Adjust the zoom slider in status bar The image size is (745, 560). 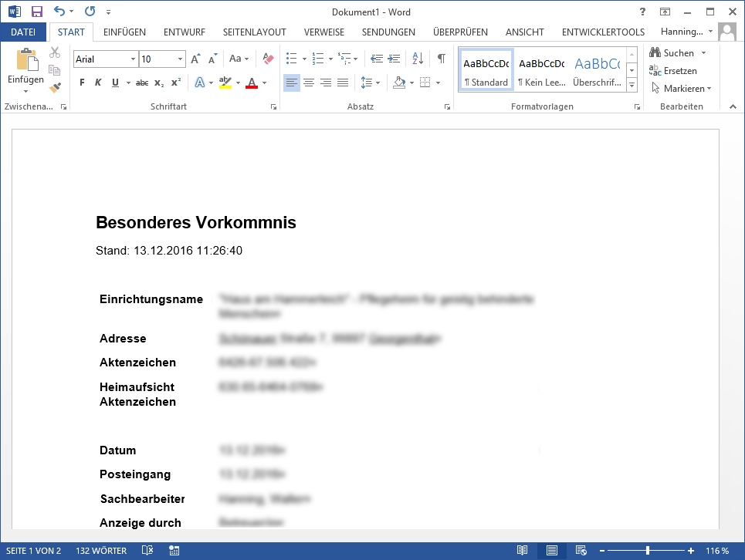[647, 551]
